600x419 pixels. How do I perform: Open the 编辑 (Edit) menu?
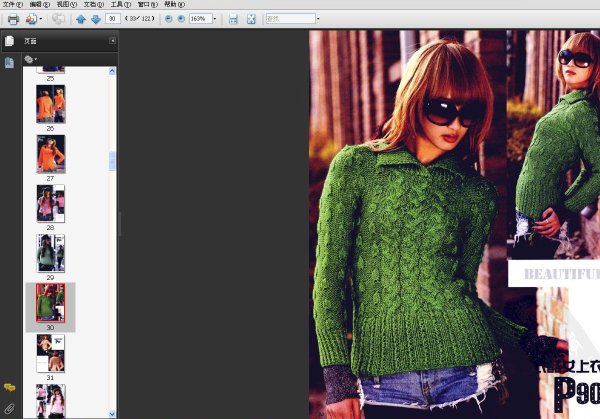pyautogui.click(x=39, y=4)
